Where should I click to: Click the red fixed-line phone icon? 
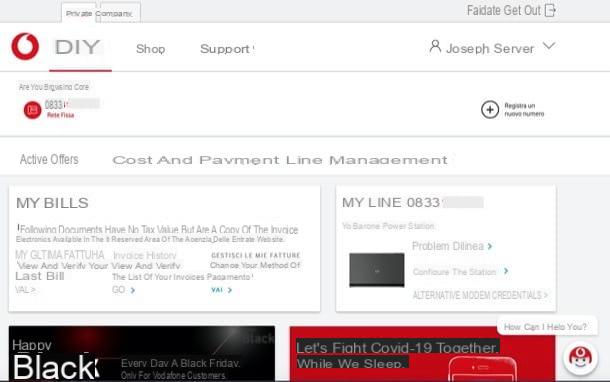[32, 110]
